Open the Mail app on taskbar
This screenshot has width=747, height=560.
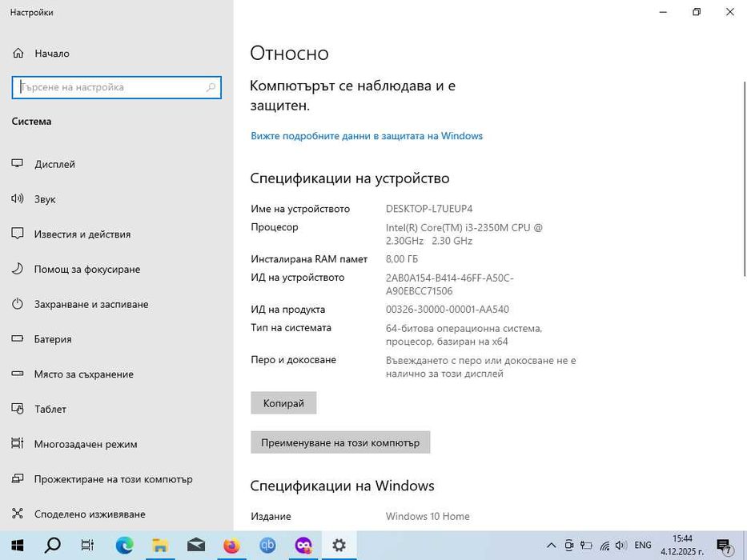click(196, 546)
